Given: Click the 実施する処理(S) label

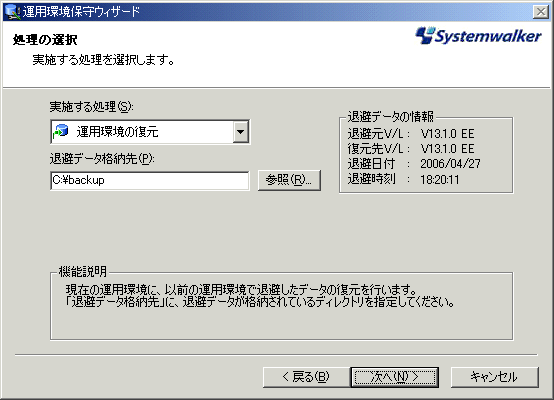Looking at the screenshot, I should [92, 106].
